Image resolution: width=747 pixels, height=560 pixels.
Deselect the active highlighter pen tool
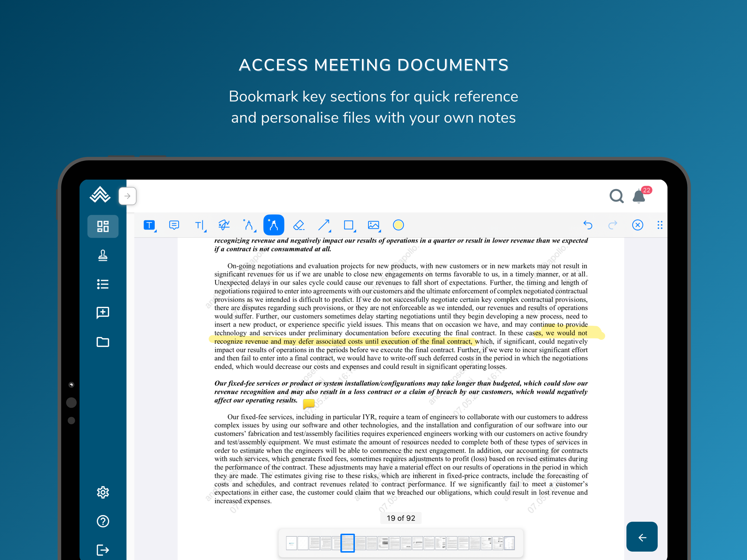point(274,225)
